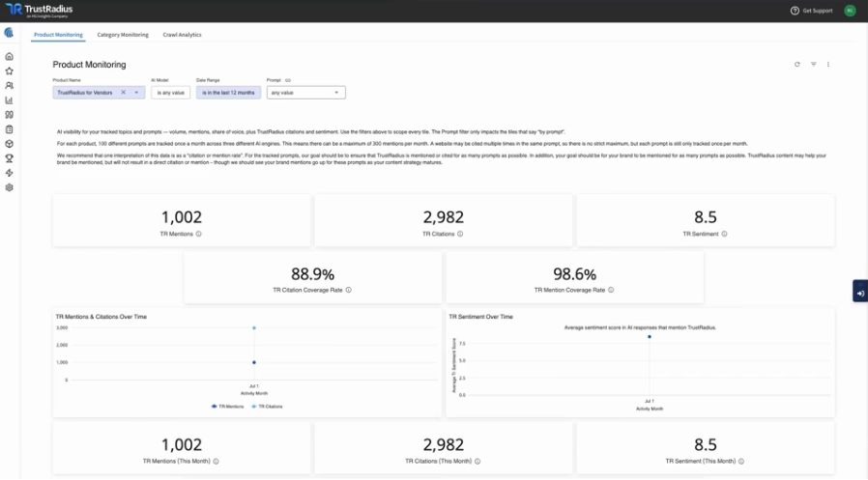This screenshot has width=868, height=480.
Task: Open the people icon in the sidebar
Action: [x=9, y=86]
